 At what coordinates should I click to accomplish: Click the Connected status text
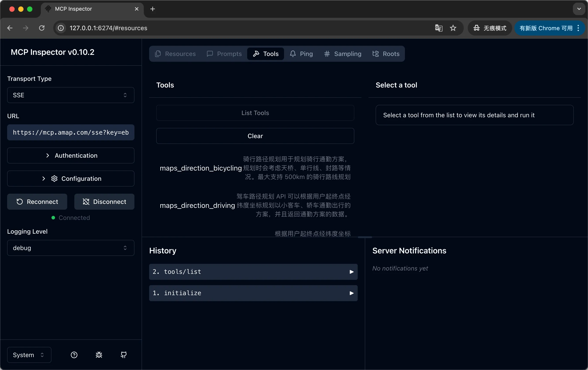tap(74, 218)
